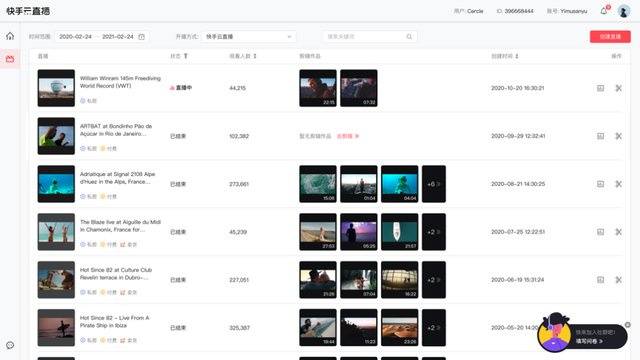Close the survey popup widget
Image resolution: width=640 pixels, height=360 pixels.
click(627, 325)
